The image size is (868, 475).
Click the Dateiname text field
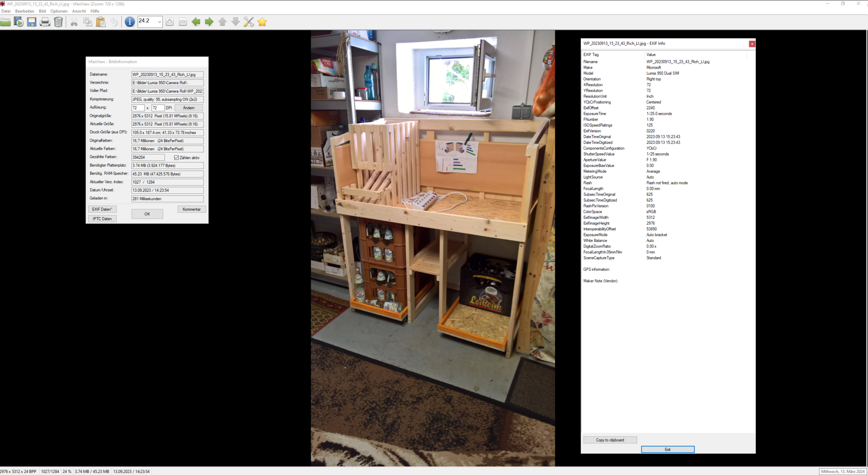(167, 75)
